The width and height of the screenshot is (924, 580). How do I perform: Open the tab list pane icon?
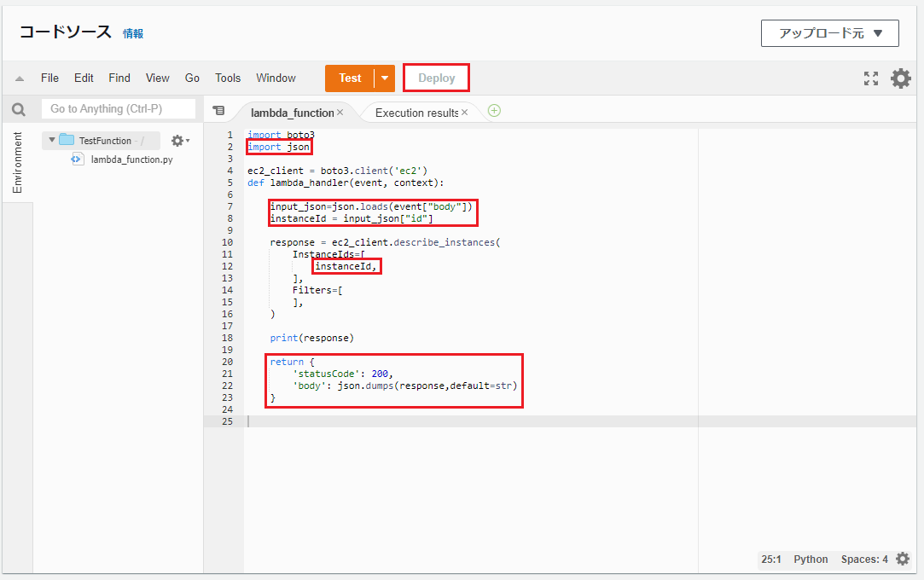click(218, 110)
